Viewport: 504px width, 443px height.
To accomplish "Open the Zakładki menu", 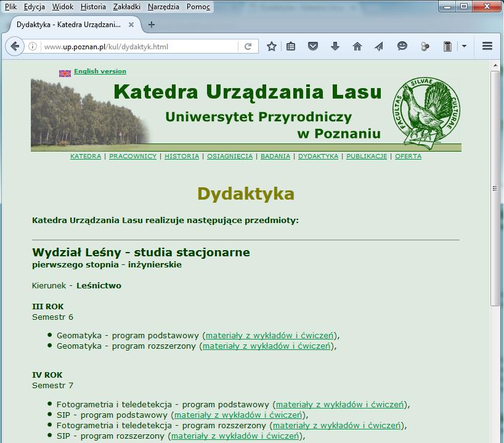I will (127, 7).
